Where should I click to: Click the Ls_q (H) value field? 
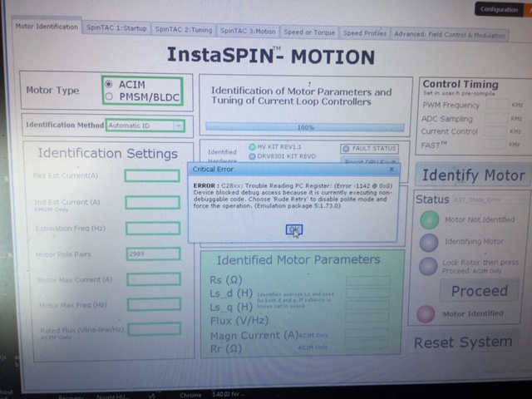(367, 305)
